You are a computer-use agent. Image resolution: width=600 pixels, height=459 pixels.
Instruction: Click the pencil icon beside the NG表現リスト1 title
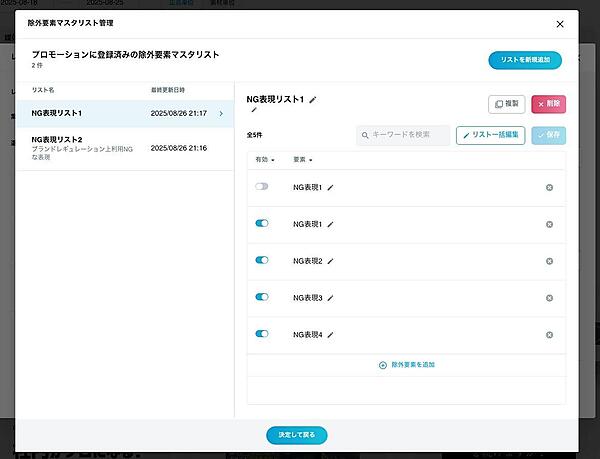click(x=313, y=100)
